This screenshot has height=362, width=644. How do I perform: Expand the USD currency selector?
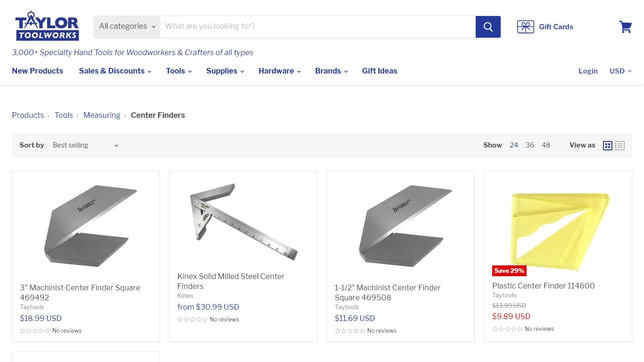click(620, 71)
